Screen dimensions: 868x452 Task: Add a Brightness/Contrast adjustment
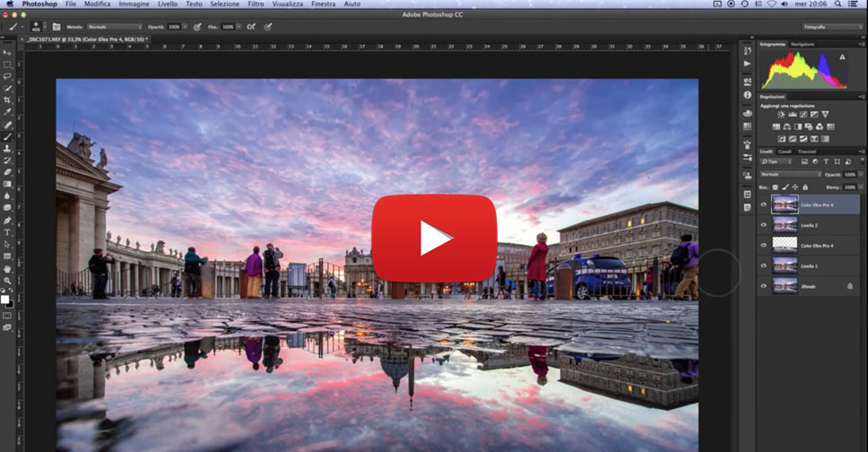tap(781, 115)
